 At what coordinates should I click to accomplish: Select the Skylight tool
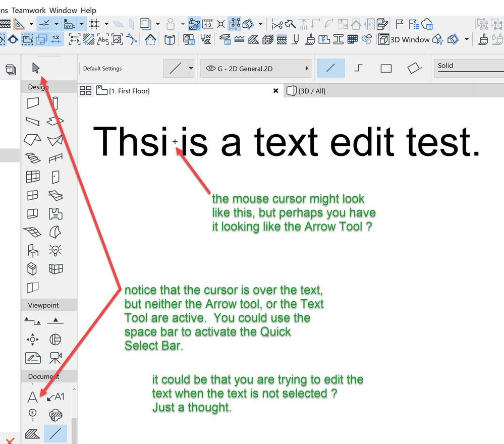pyautogui.click(x=55, y=195)
